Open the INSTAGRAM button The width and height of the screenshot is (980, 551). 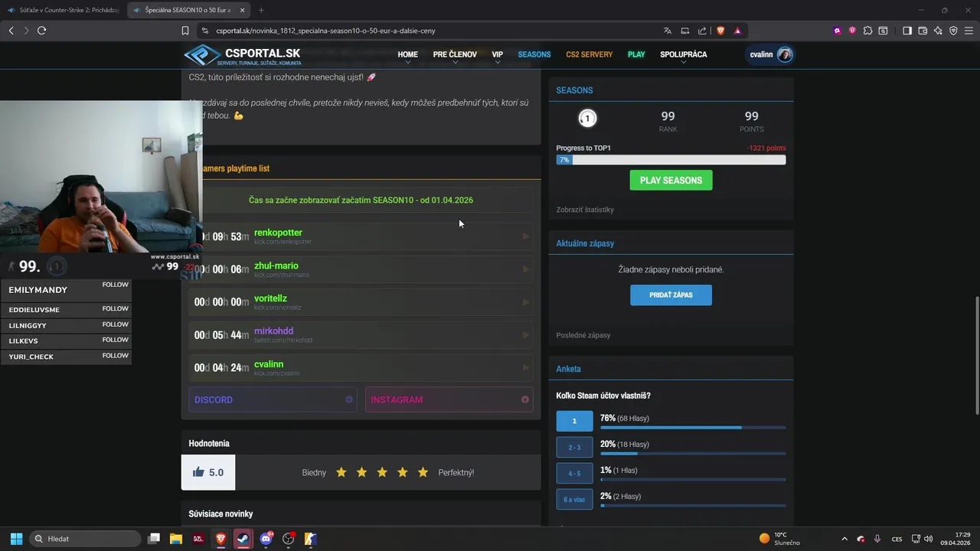(449, 399)
